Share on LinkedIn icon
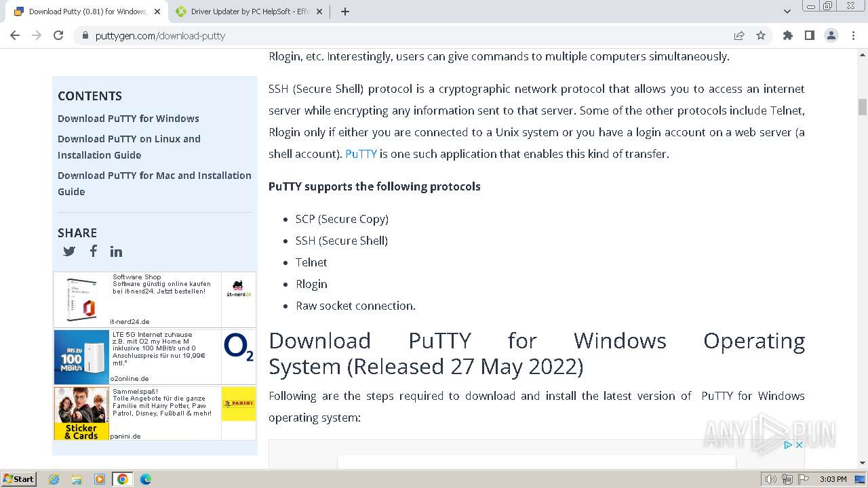The width and height of the screenshot is (868, 488). click(x=117, y=251)
